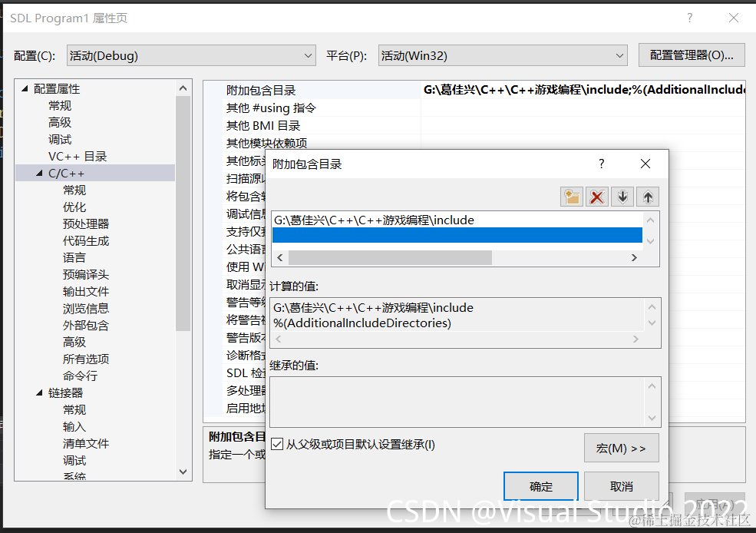
Task: Select 常规 under 链接器
Action: 74,409
